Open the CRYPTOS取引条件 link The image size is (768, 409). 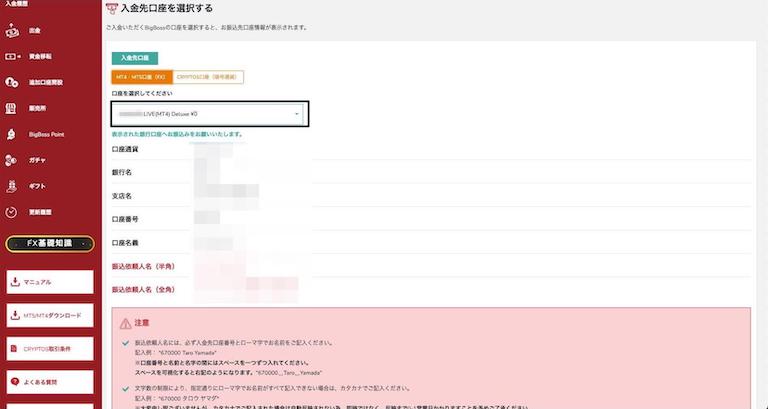tap(50, 349)
